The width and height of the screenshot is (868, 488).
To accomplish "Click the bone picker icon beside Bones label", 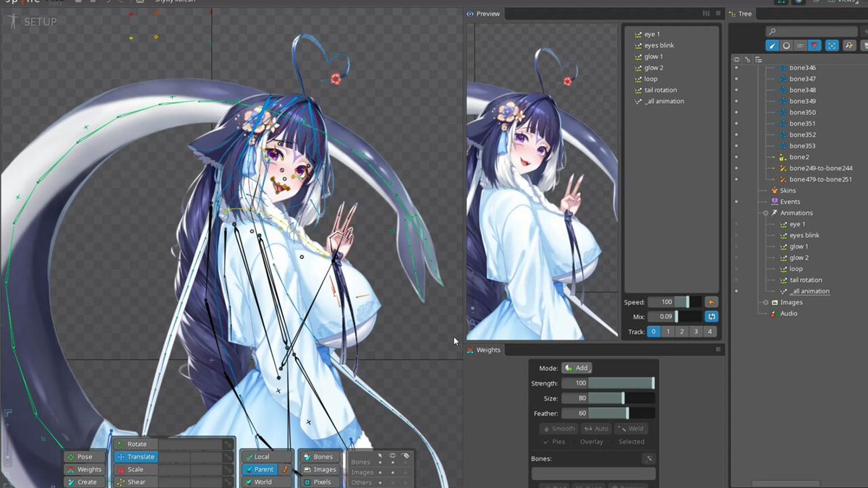I will click(x=649, y=458).
